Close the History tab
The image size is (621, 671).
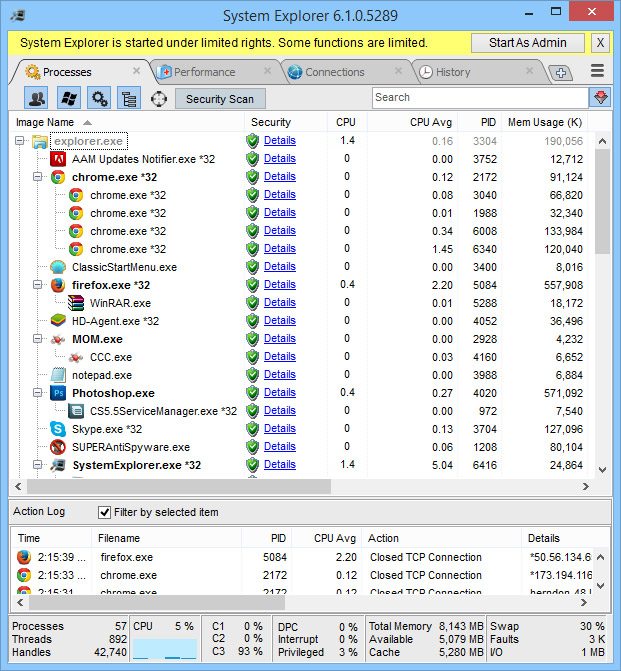529,71
